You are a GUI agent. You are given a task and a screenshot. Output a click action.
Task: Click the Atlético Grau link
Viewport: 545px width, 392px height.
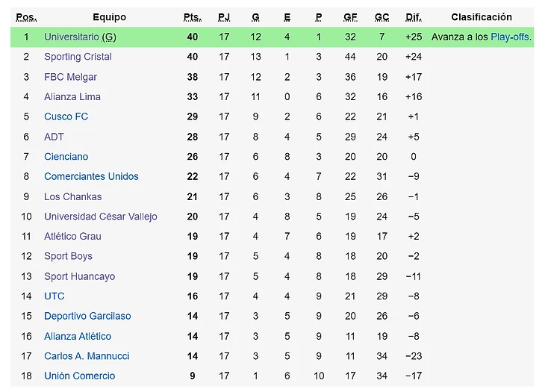click(x=72, y=236)
